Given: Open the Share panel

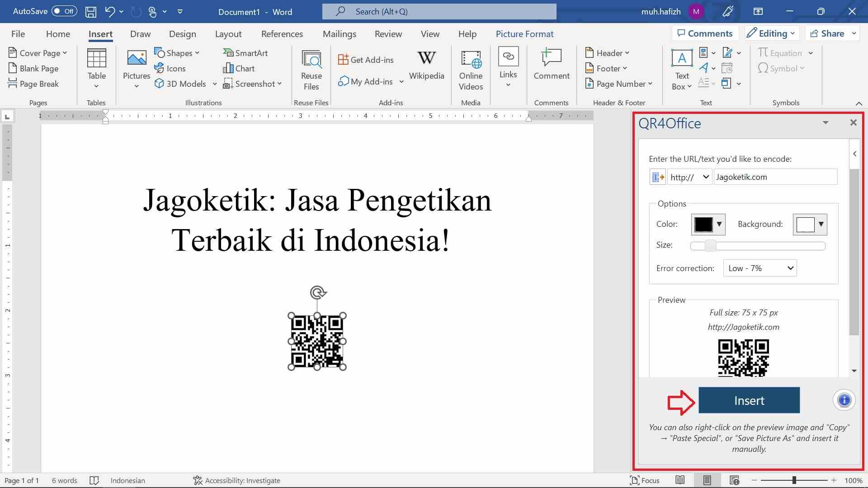Looking at the screenshot, I should 831,33.
